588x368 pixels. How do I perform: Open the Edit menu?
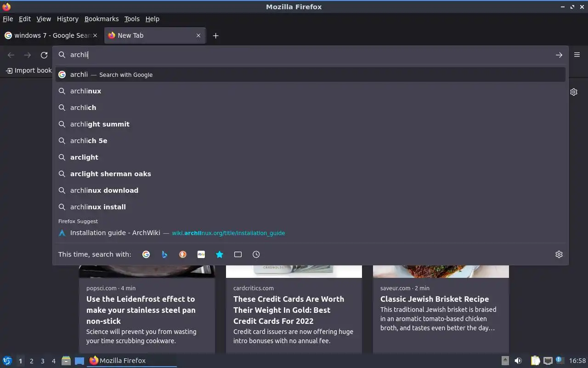coord(25,19)
